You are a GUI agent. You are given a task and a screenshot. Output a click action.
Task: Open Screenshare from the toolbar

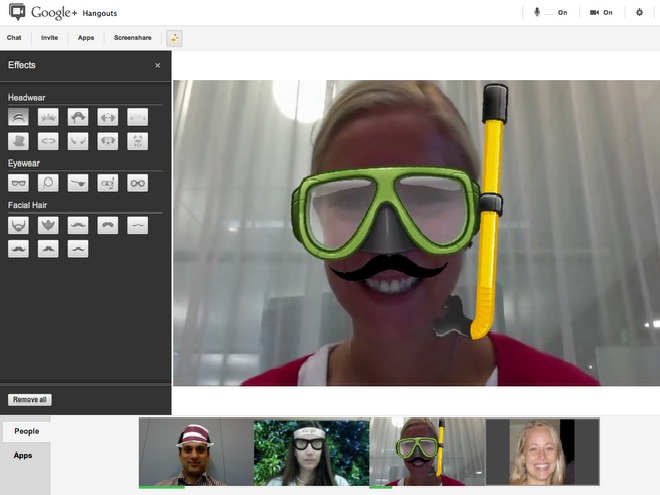pyautogui.click(x=133, y=38)
